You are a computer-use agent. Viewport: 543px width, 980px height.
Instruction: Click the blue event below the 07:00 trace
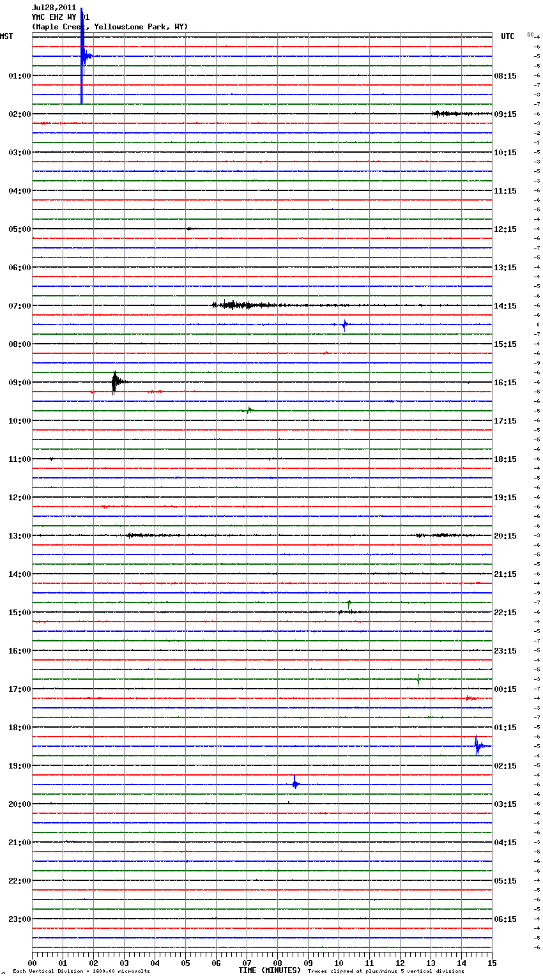tap(344, 325)
